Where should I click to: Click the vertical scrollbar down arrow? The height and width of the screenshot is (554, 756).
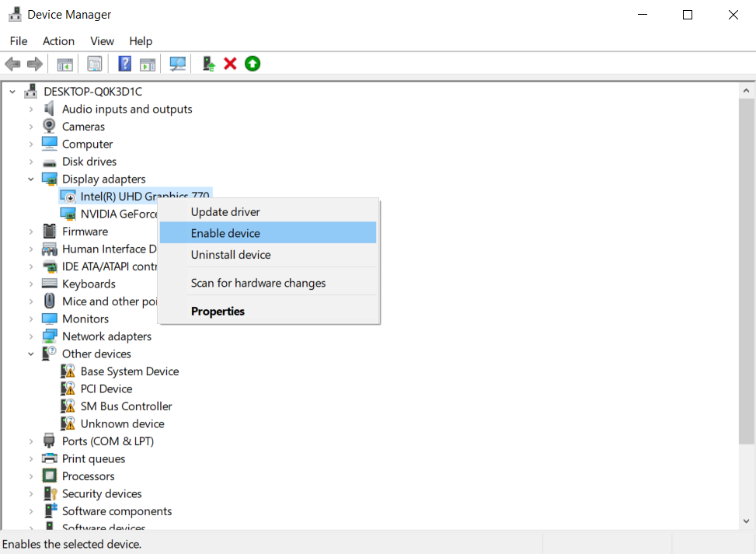(x=746, y=522)
